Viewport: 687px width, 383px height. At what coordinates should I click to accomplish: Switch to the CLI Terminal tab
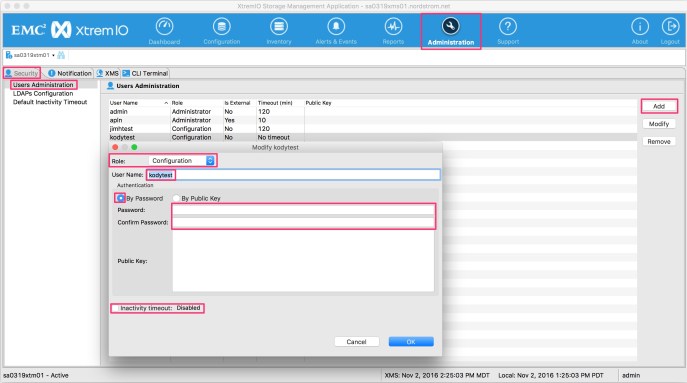(x=145, y=73)
